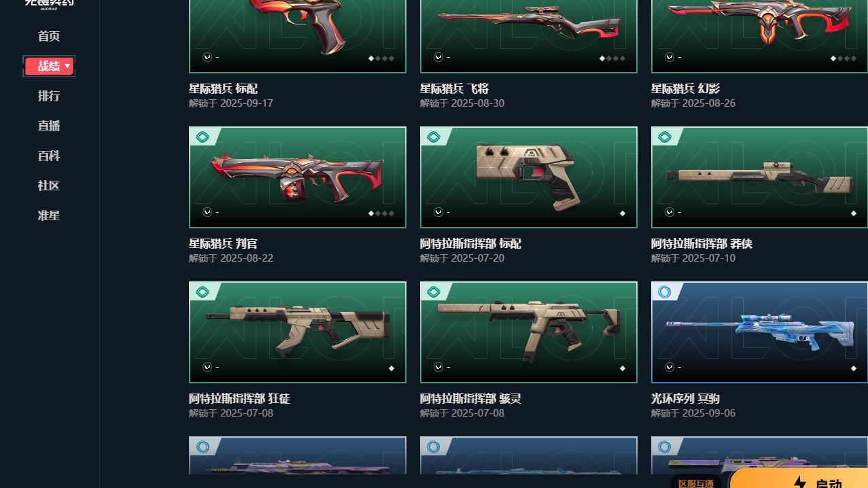Click the tier badge on 星际猎兵 判官 card
The width and height of the screenshot is (868, 488).
202,137
